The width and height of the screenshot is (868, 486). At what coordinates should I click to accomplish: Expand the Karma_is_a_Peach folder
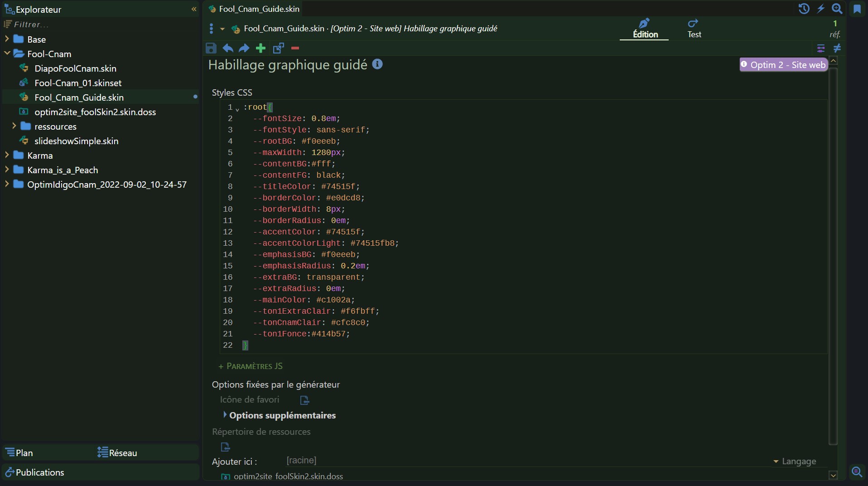[x=7, y=170]
